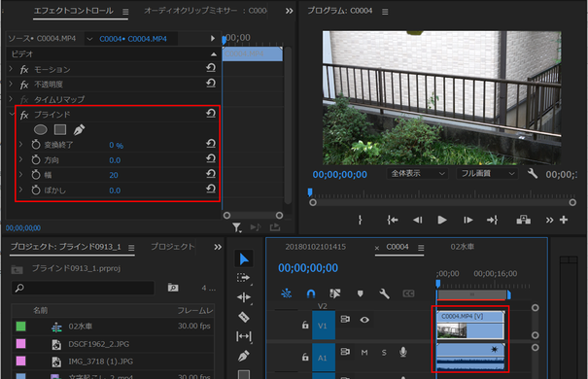Toggle 変換終了 animation stopwatch

[36, 145]
